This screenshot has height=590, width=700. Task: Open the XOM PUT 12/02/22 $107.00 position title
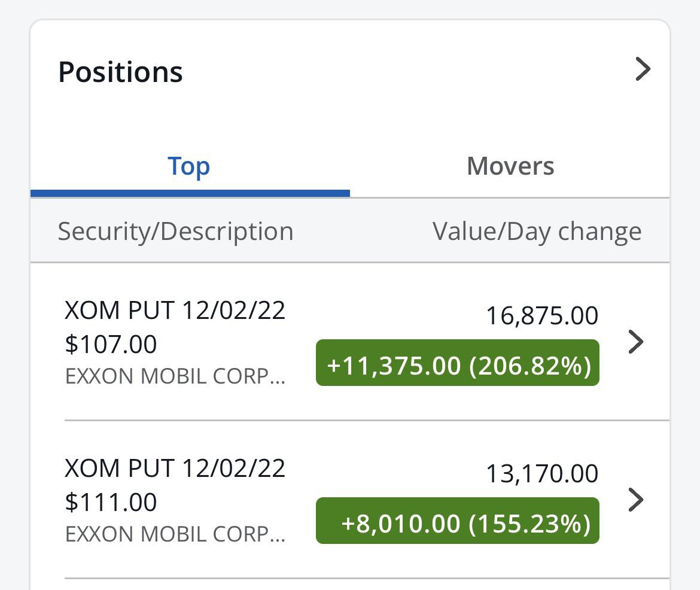pyautogui.click(x=175, y=311)
